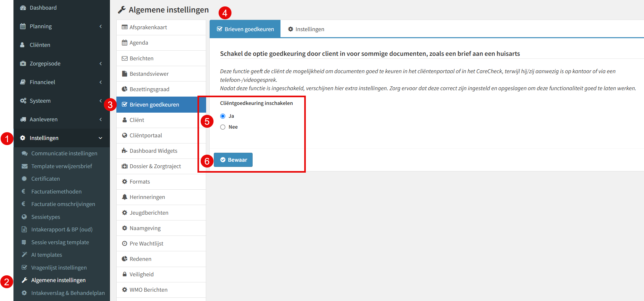Viewport: 644px width, 301px height.
Task: Click the Planning calendar icon
Action: click(x=23, y=26)
